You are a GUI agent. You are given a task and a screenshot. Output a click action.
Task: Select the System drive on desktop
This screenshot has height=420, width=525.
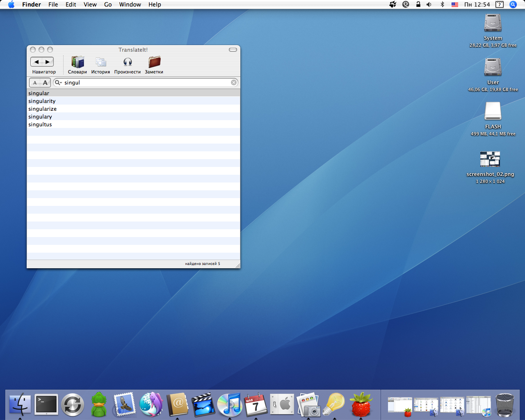(x=493, y=23)
